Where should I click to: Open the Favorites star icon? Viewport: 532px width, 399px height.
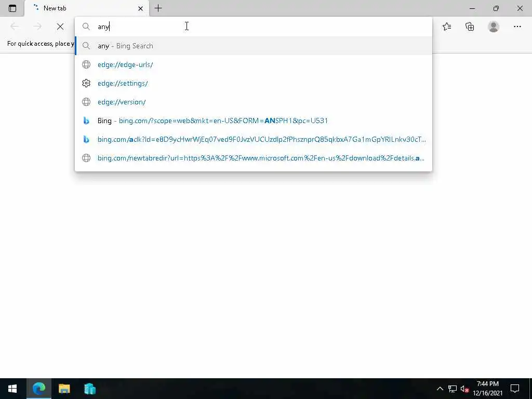[x=447, y=26]
